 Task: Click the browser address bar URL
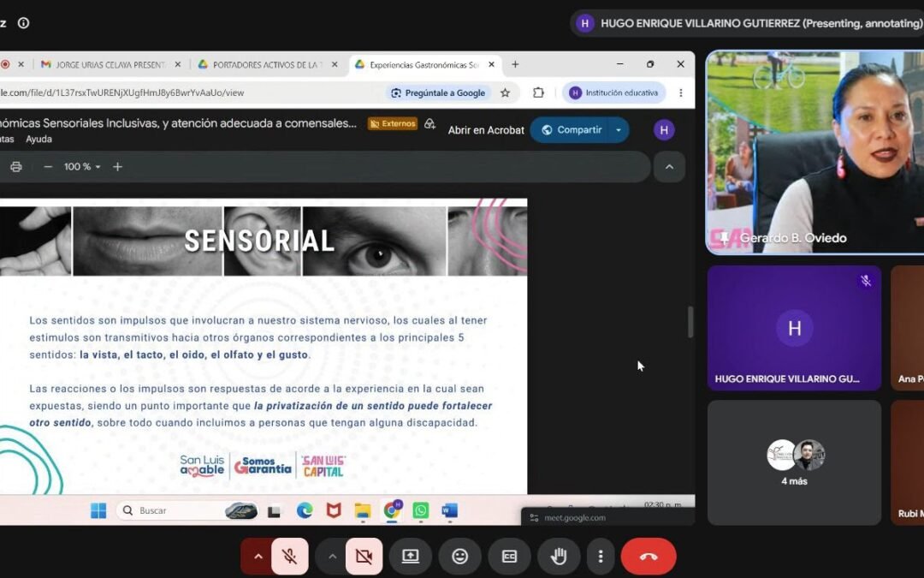(x=122, y=92)
